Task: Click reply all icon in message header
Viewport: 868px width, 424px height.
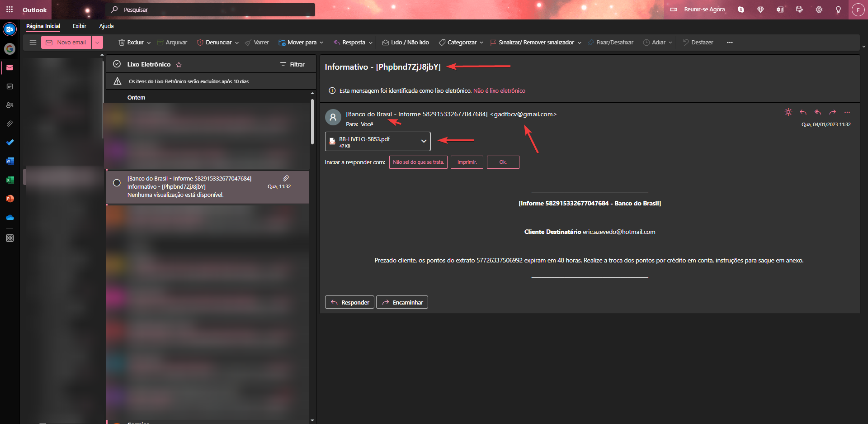Action: coord(818,112)
